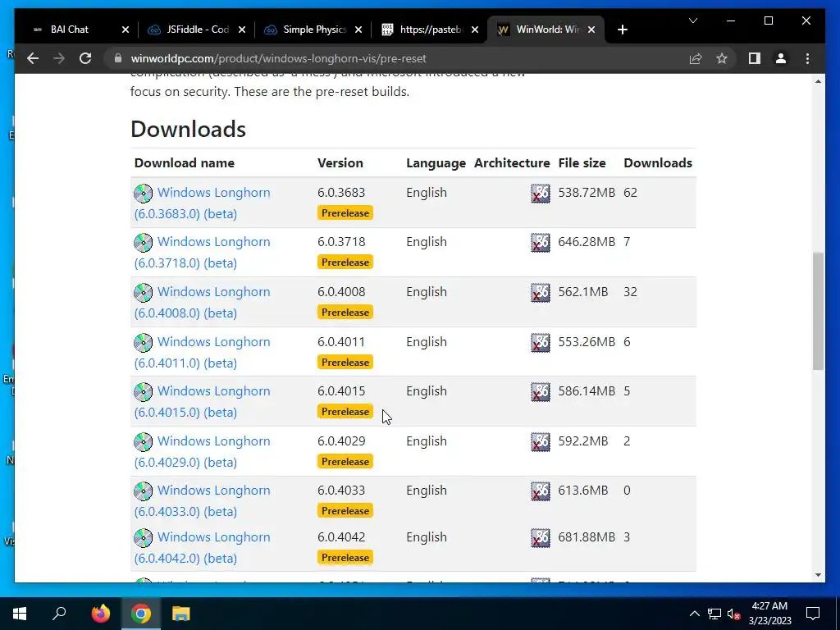Click the file size 646.28MB
Image resolution: width=840 pixels, height=630 pixels.
[x=587, y=242]
